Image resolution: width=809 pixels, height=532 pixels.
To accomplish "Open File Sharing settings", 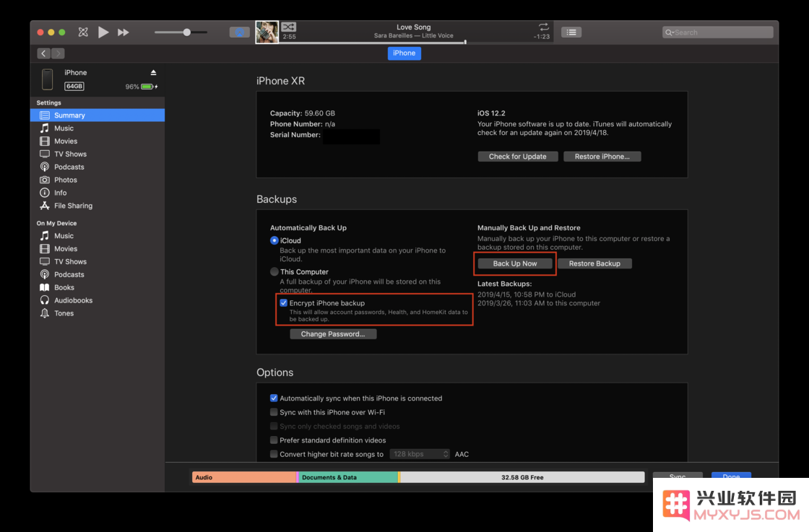I will [x=98, y=205].
